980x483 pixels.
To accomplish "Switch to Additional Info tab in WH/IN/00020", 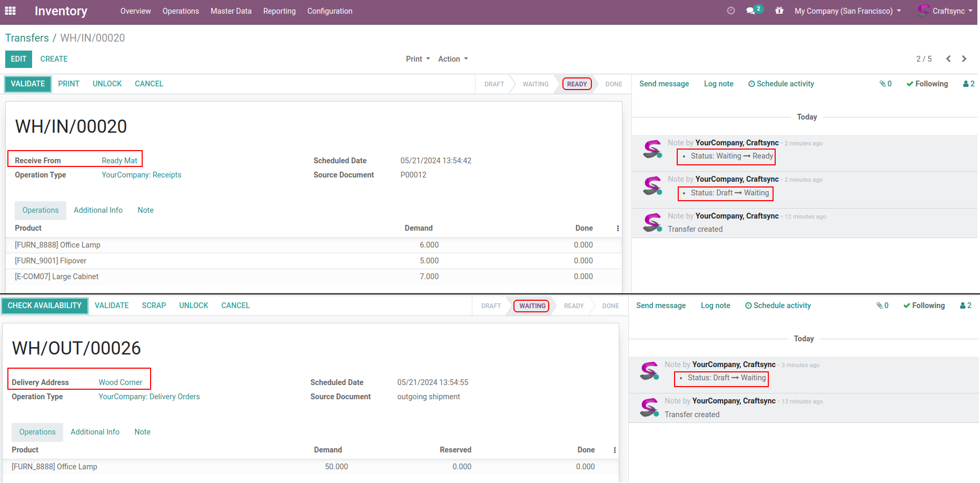I will pos(98,210).
